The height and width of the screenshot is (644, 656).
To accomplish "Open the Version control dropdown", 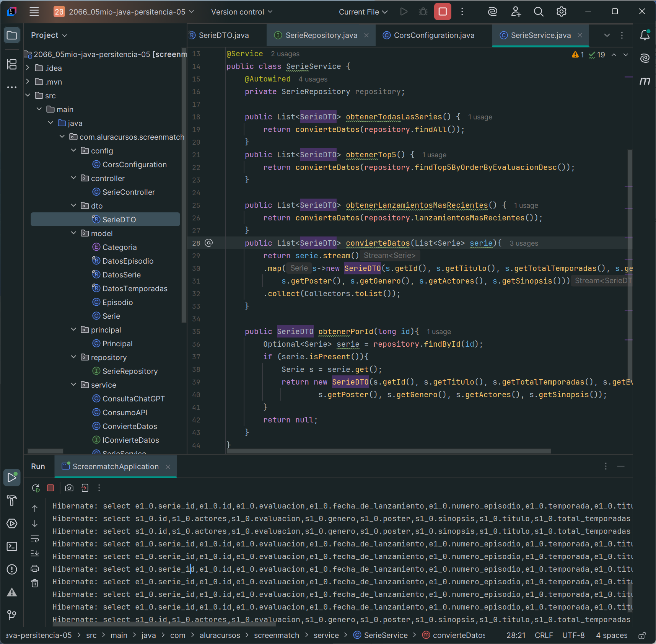I will click(242, 12).
